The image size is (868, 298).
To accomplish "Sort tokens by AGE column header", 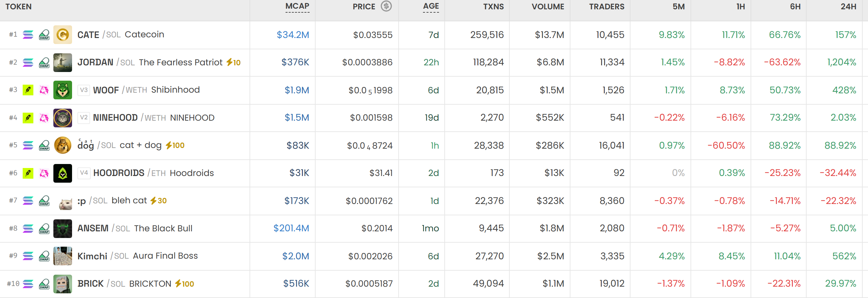I will (x=431, y=6).
